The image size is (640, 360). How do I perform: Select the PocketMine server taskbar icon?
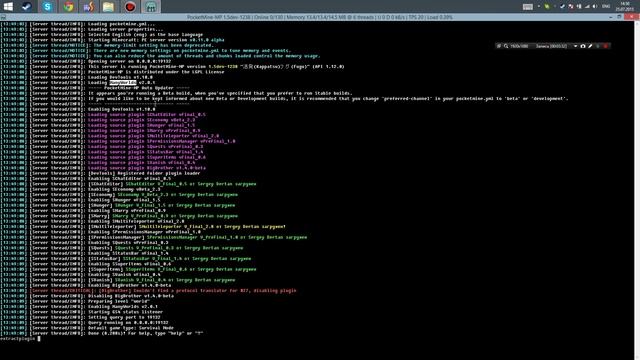pyautogui.click(x=151, y=7)
